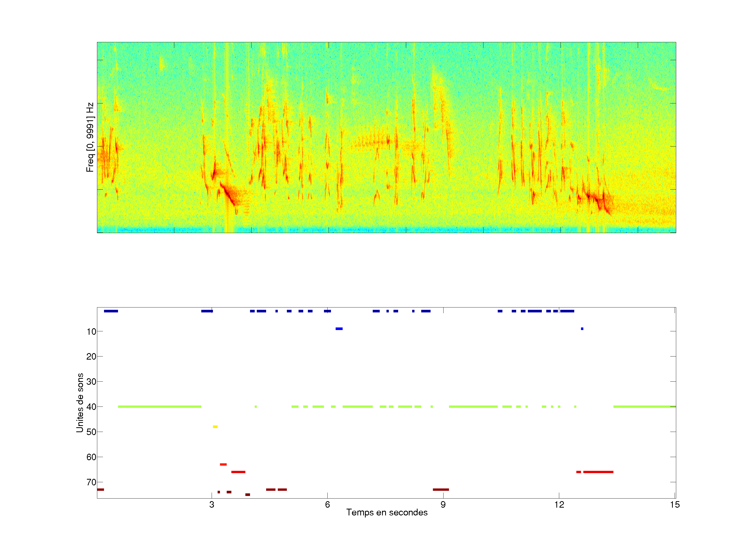The width and height of the screenshot is (747, 560).
Task: Click the y-axis tick label "40"
Action: 91,407
